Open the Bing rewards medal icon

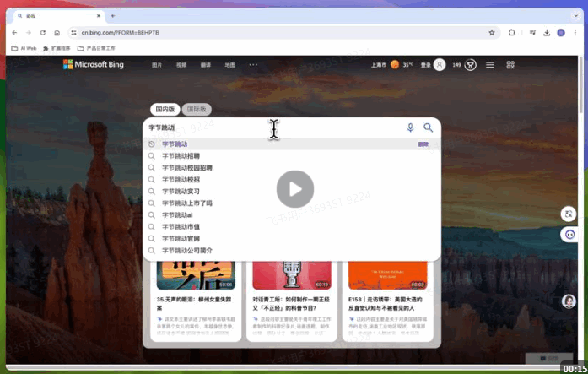tap(471, 65)
